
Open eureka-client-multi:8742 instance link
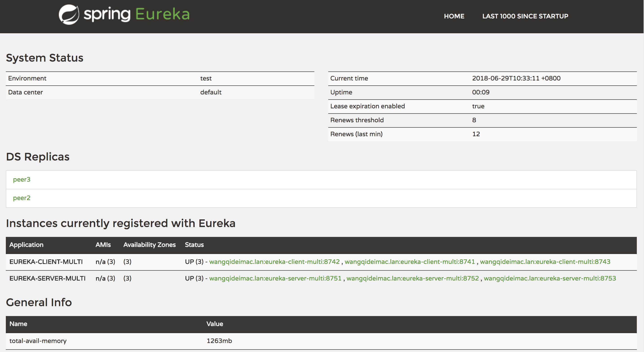click(x=274, y=262)
